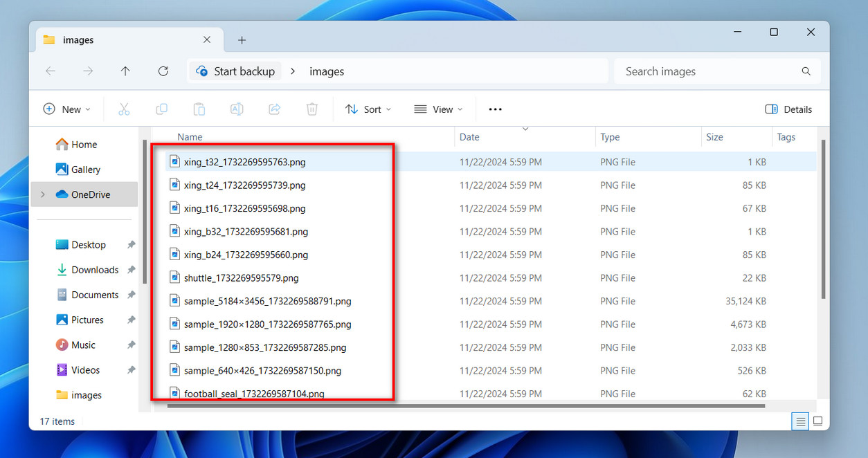868x458 pixels.
Task: Toggle the Details pane
Action: (x=788, y=109)
